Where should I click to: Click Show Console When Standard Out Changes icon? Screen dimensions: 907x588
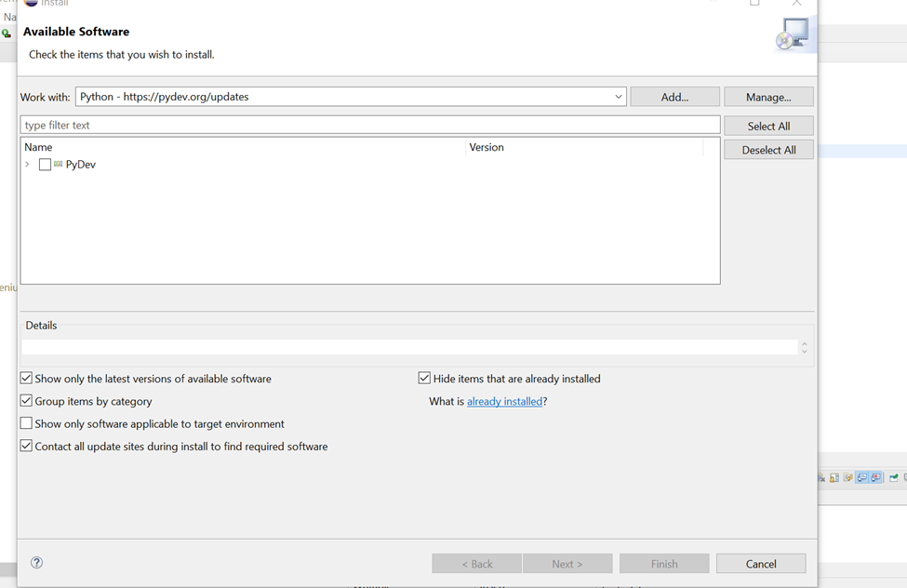tap(862, 477)
